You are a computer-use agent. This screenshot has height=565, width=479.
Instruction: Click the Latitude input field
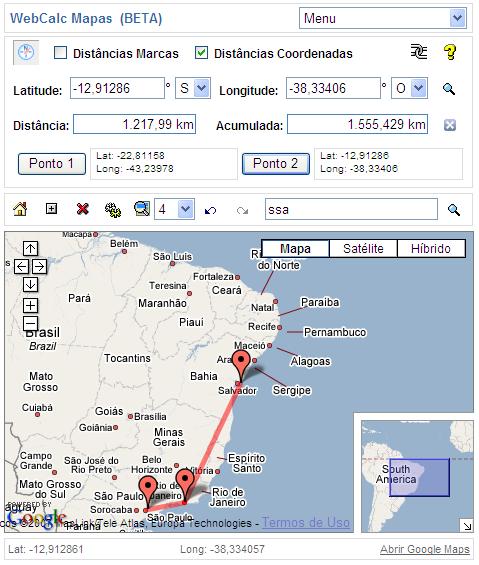(x=117, y=88)
